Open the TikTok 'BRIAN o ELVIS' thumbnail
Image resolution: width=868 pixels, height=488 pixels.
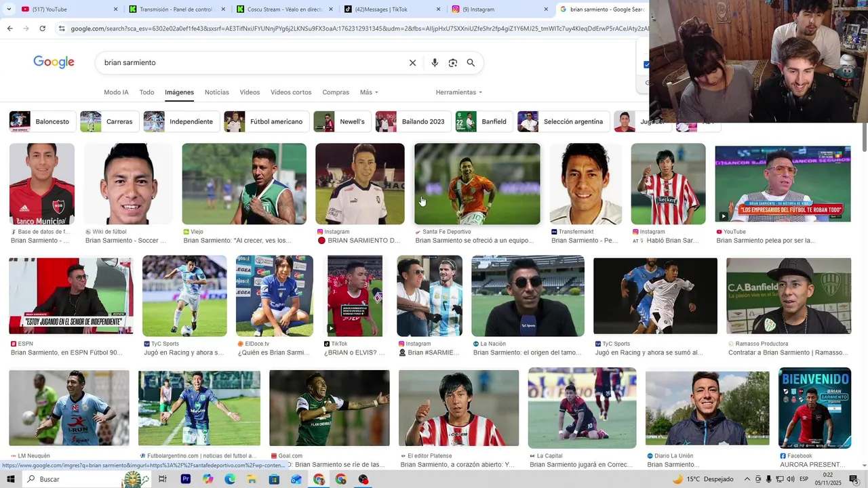click(x=355, y=296)
